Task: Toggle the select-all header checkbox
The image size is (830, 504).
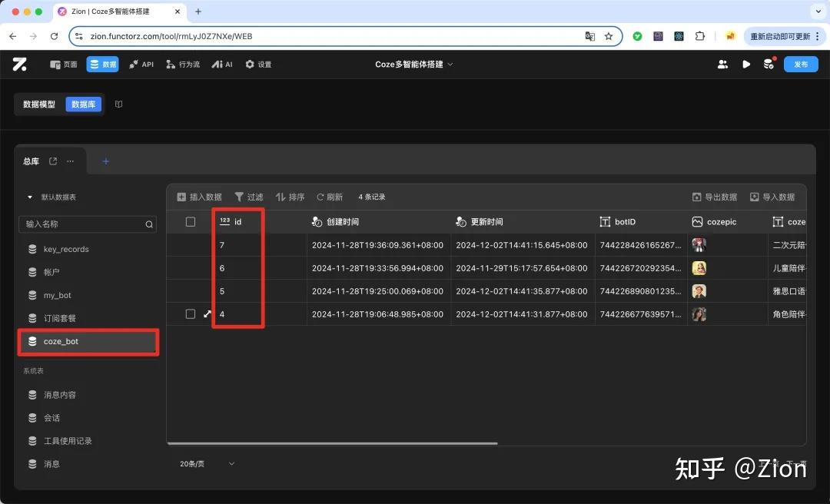Action: click(x=191, y=222)
